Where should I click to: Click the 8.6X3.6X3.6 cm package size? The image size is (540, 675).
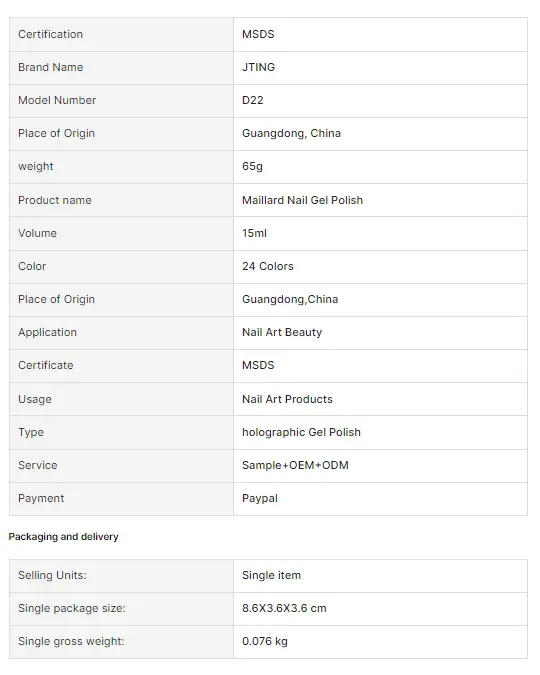(284, 608)
